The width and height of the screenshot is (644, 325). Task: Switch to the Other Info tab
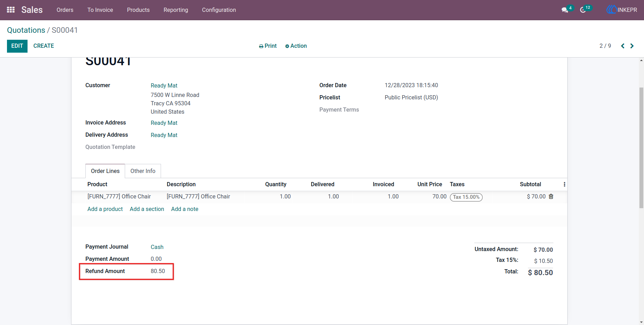click(x=143, y=171)
